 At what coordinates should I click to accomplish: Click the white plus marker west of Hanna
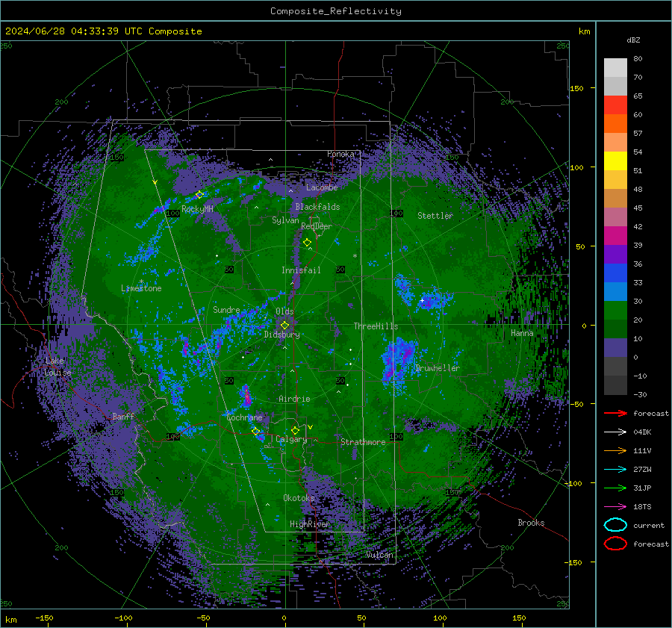[x=422, y=300]
